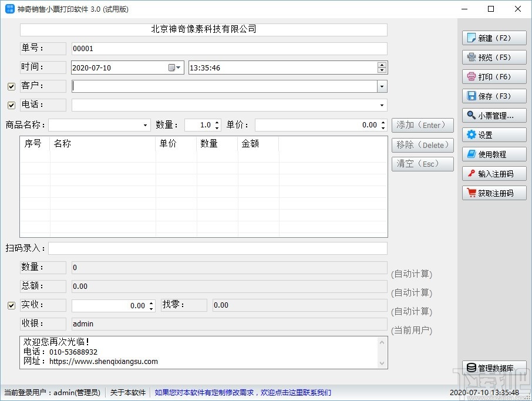Screen dimensions: 532x401
Task: Open the 设置 settings button
Action: click(494, 135)
